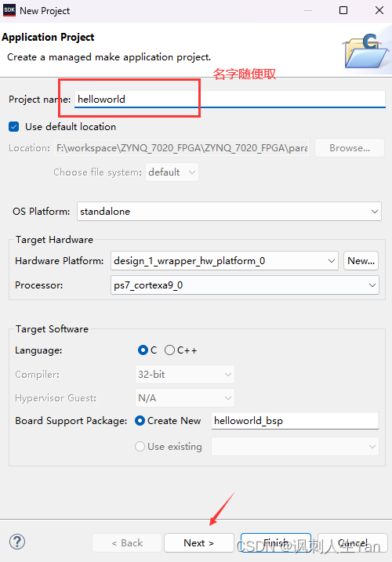This screenshot has width=392, height=562.
Task: Minimize the New Project window
Action: click(307, 10)
